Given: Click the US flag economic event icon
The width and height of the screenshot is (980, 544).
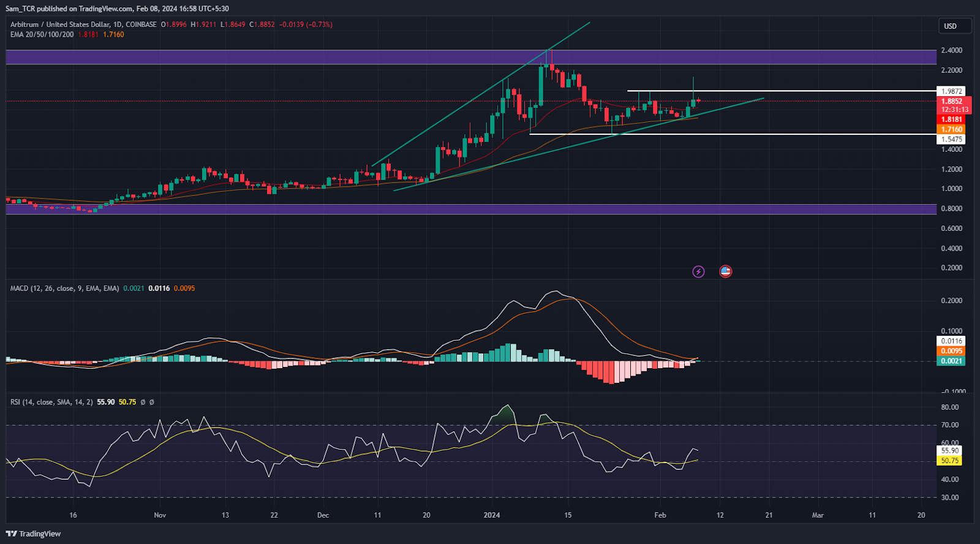Looking at the screenshot, I should point(725,271).
